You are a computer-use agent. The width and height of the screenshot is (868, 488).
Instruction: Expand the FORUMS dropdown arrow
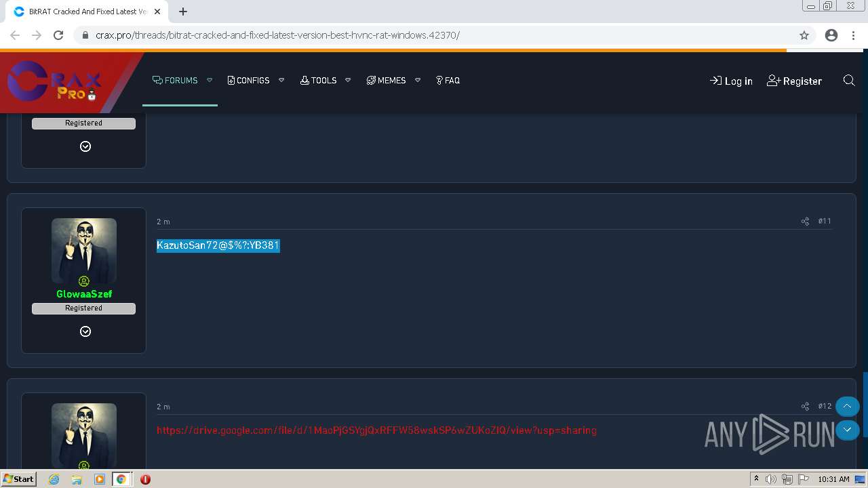point(210,80)
